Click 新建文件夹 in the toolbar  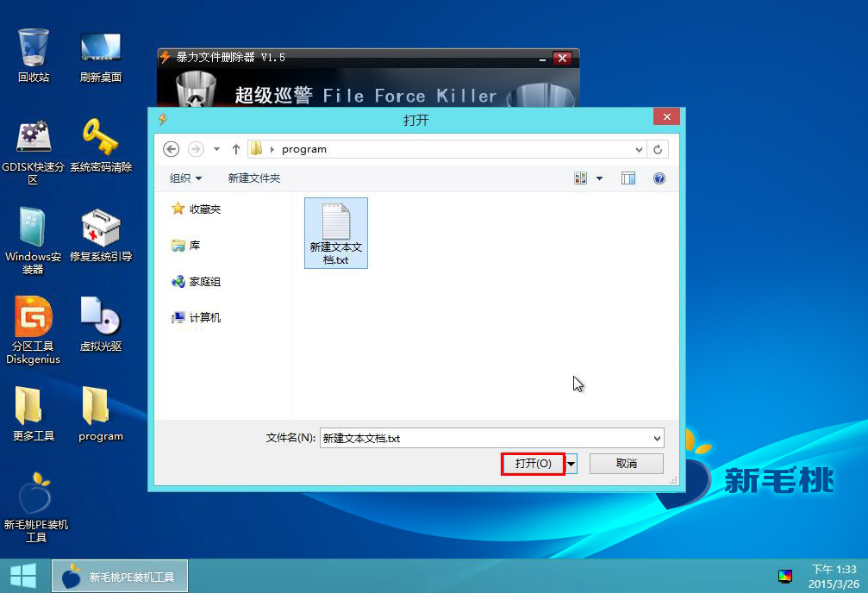pos(254,178)
